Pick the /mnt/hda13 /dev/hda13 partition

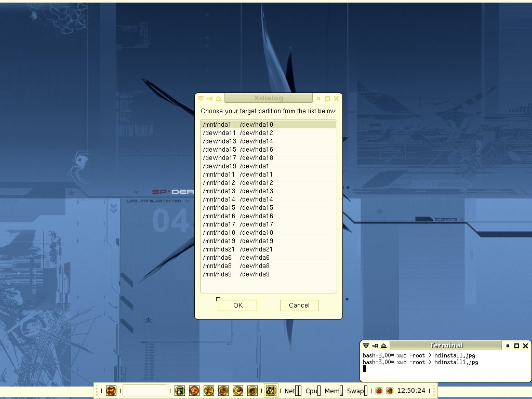point(269,191)
